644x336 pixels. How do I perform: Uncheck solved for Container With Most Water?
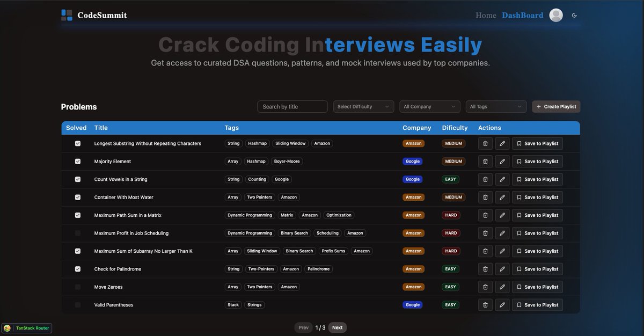coord(78,197)
